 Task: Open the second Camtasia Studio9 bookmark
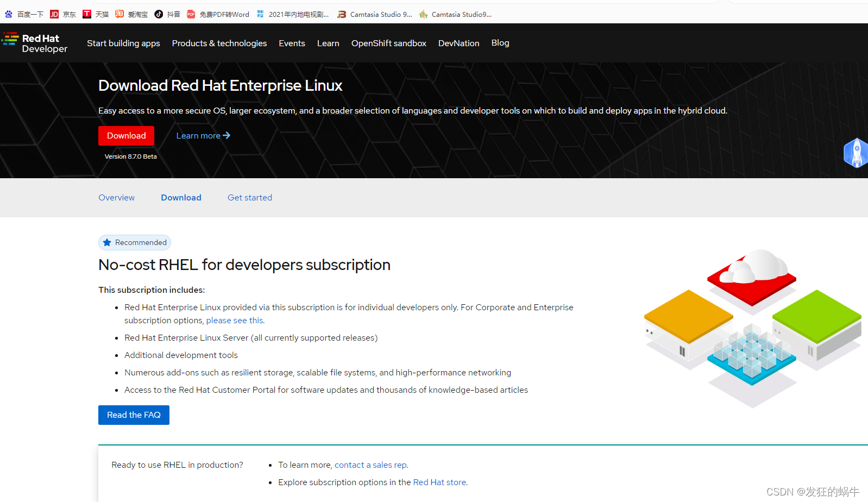[455, 14]
